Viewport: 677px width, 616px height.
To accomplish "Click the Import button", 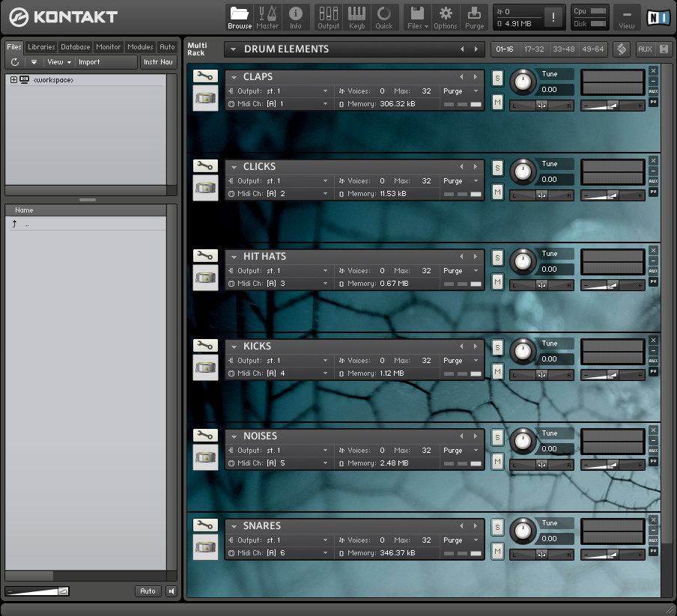I will point(89,62).
